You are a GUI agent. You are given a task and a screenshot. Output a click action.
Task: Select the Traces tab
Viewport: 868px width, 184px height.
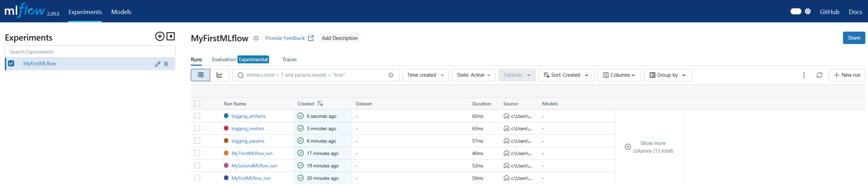click(289, 60)
